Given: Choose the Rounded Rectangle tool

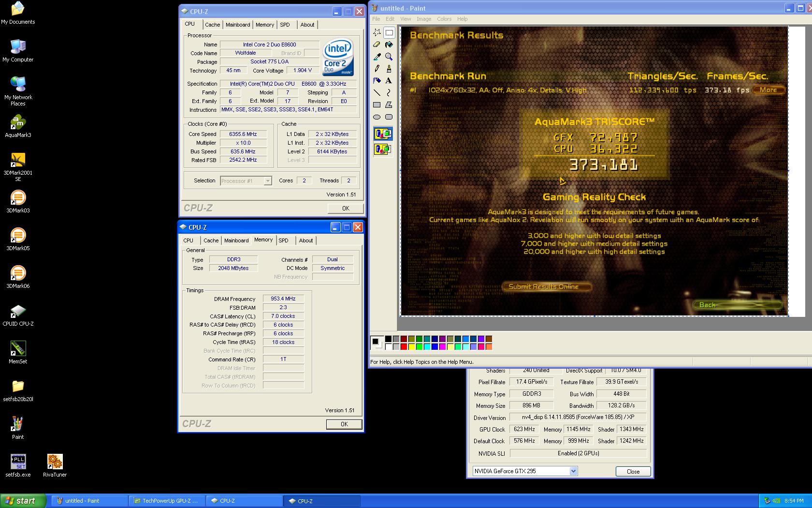Looking at the screenshot, I should [x=389, y=117].
